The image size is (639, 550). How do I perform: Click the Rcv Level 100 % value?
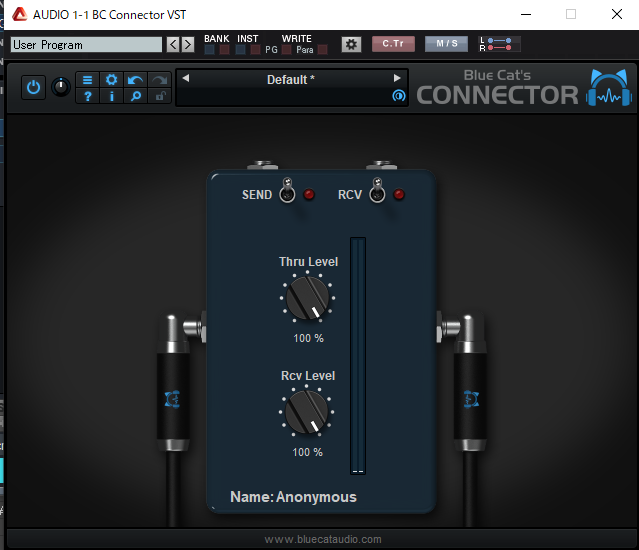[307, 452]
